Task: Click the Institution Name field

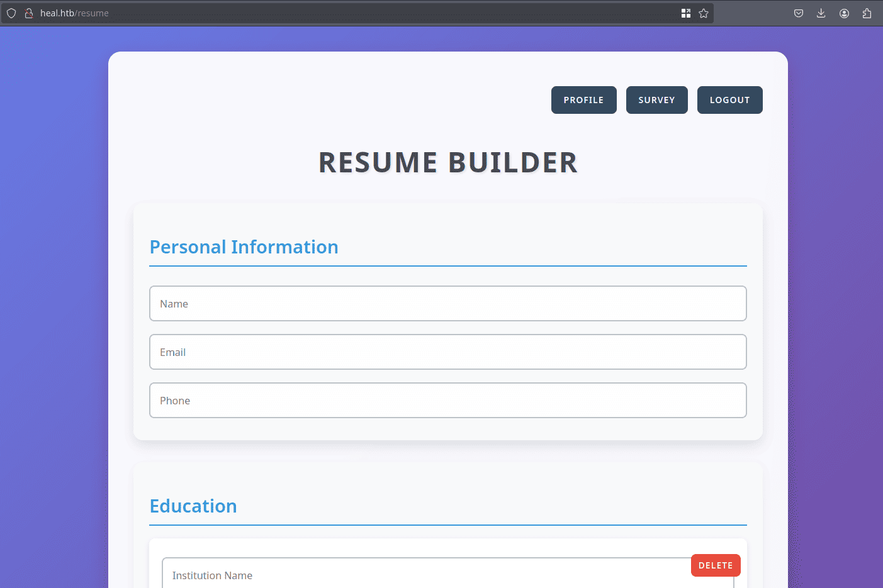Action: coord(428,575)
